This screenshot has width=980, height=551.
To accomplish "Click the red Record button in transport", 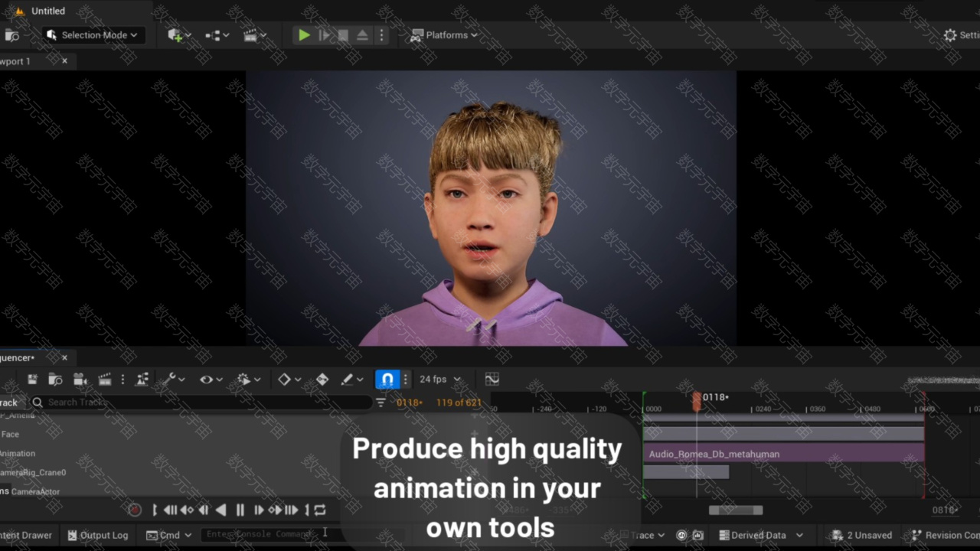I will pyautogui.click(x=135, y=510).
